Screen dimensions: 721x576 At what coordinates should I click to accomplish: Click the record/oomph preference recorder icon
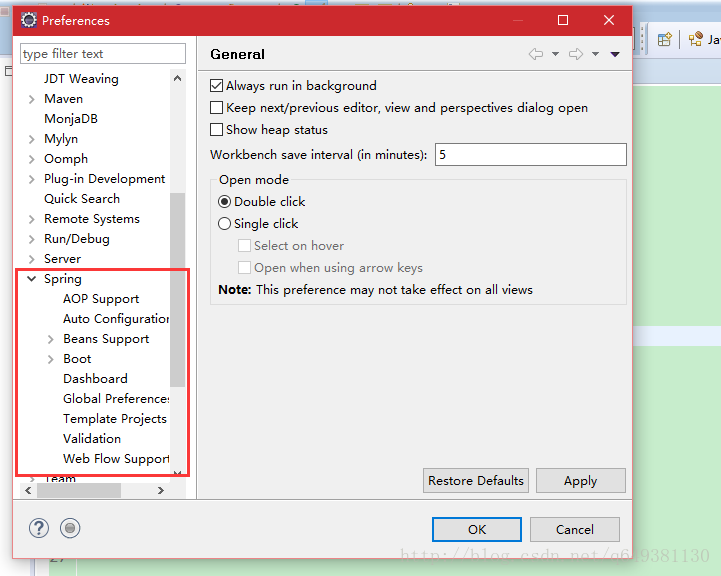[70, 528]
